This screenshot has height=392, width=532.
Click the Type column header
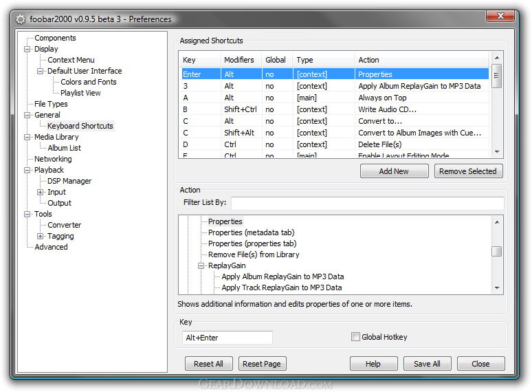point(324,60)
